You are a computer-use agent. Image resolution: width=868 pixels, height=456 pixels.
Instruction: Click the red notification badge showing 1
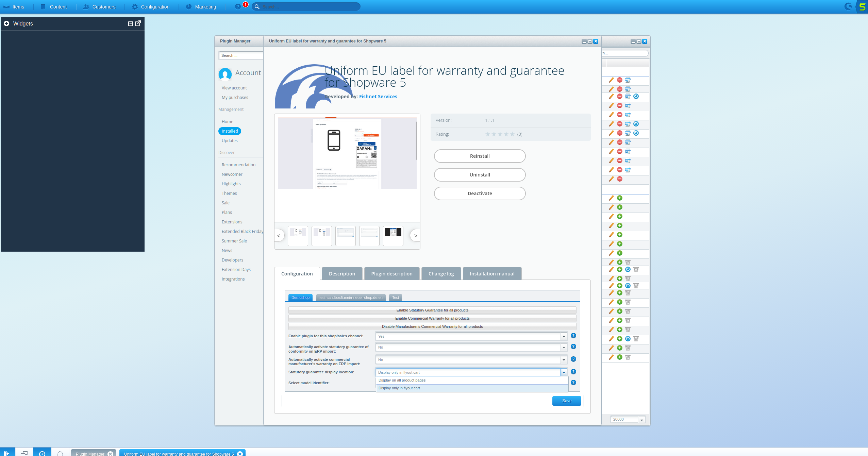click(x=245, y=4)
